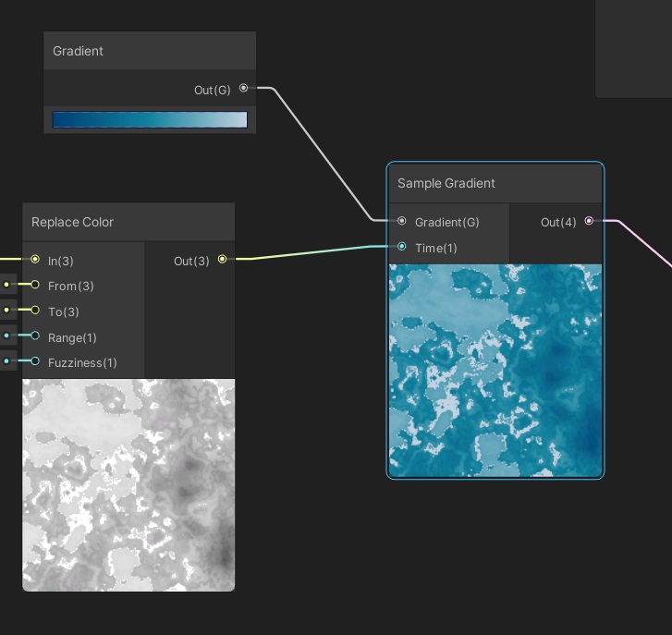Click the In(3) input port
The width and height of the screenshot is (672, 635).
click(x=35, y=261)
